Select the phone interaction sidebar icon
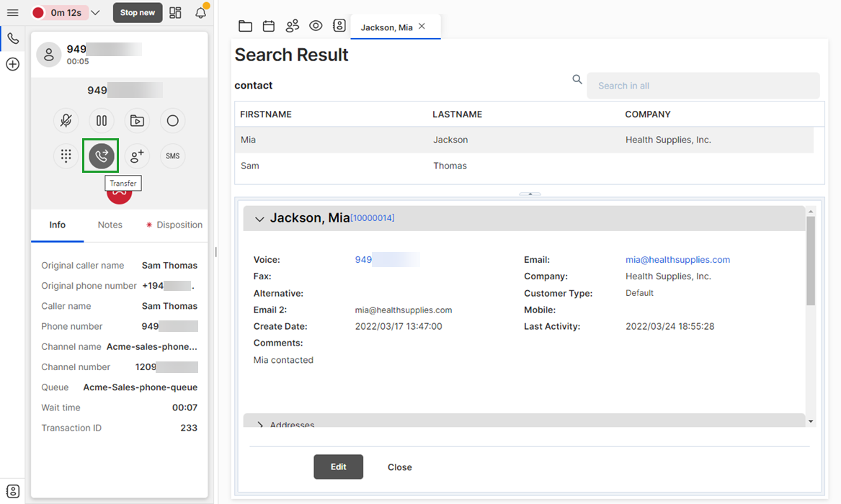Image resolution: width=841 pixels, height=504 pixels. click(x=13, y=39)
